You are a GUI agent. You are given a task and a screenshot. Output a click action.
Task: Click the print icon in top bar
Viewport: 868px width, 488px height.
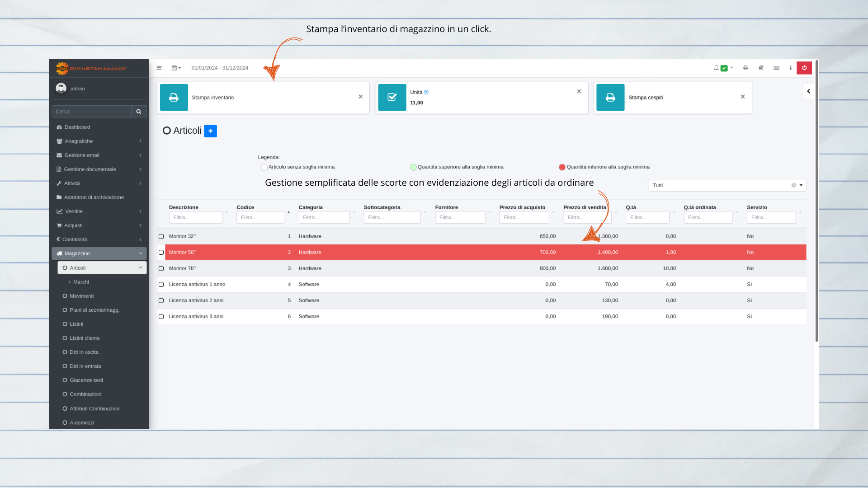(745, 68)
